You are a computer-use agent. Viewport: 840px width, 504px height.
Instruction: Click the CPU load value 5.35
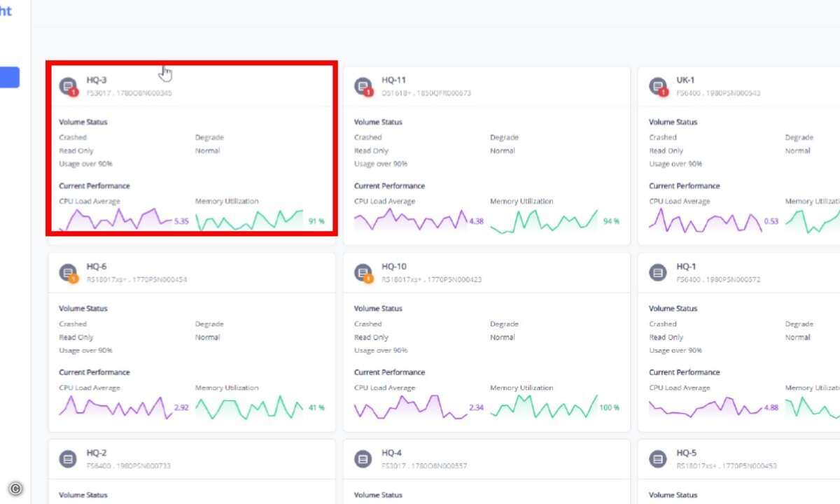click(181, 221)
